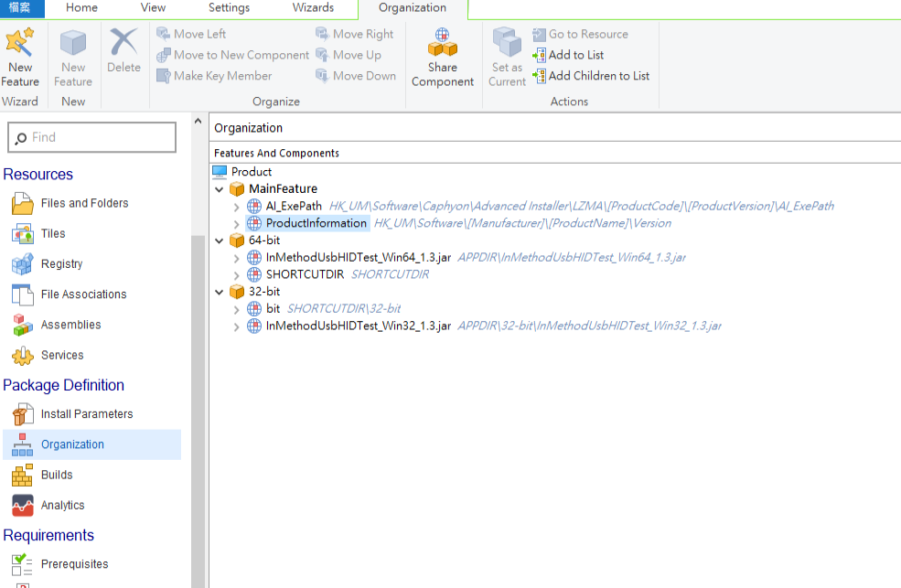Screen dimensions: 901x588
Task: Expand the InMethodUsbHIDTest_Win32_1.3.jar component
Action: pos(236,326)
